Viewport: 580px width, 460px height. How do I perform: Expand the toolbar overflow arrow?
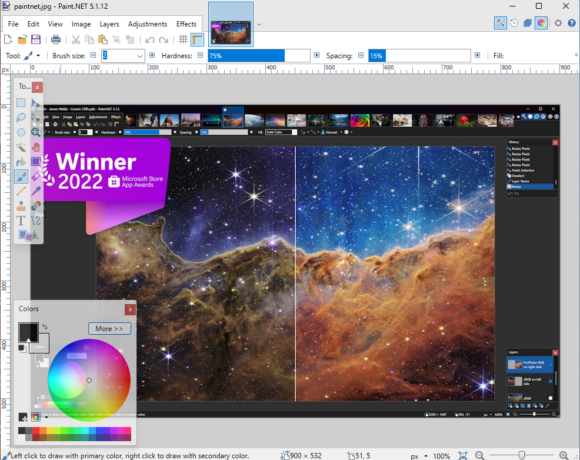point(576,55)
